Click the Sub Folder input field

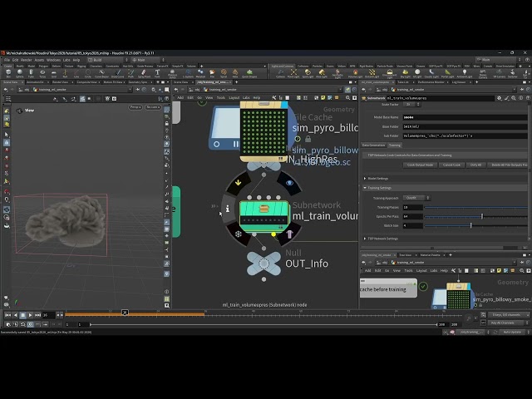465,135
